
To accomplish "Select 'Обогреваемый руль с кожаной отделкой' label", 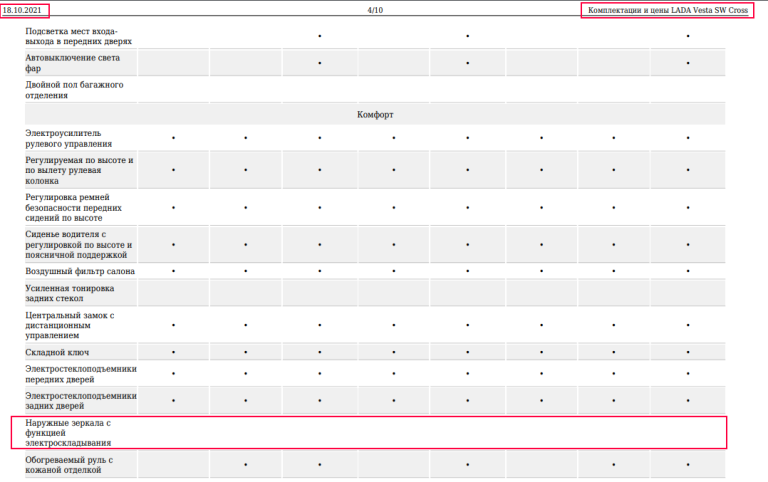I will [x=69, y=465].
